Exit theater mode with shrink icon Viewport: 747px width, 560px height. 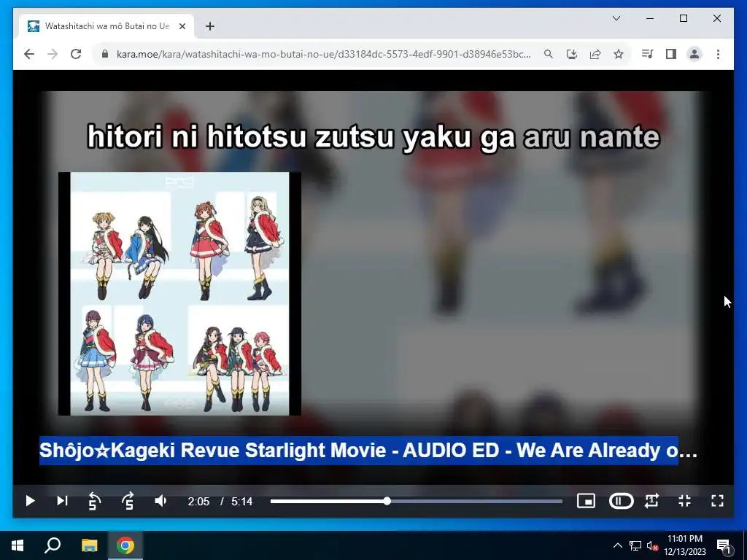coord(684,501)
